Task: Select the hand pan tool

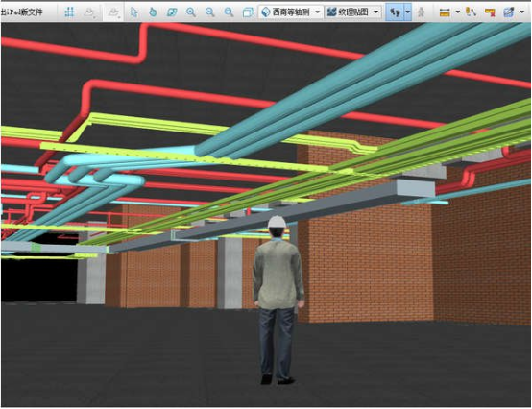Action: [153, 12]
